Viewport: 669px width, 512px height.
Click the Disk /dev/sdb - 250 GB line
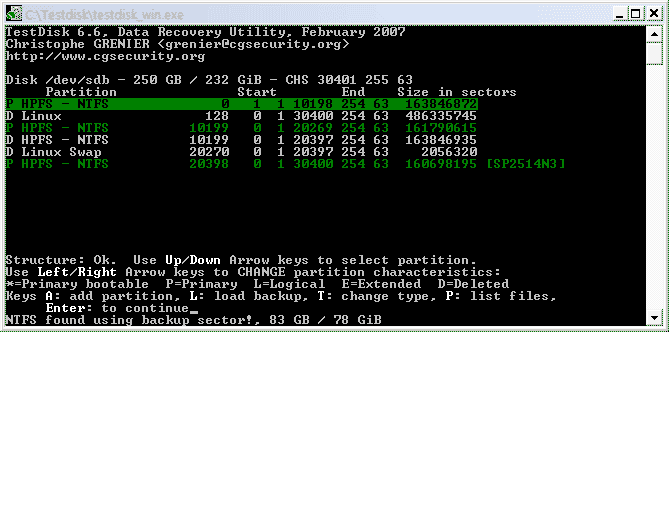[x=209, y=80]
